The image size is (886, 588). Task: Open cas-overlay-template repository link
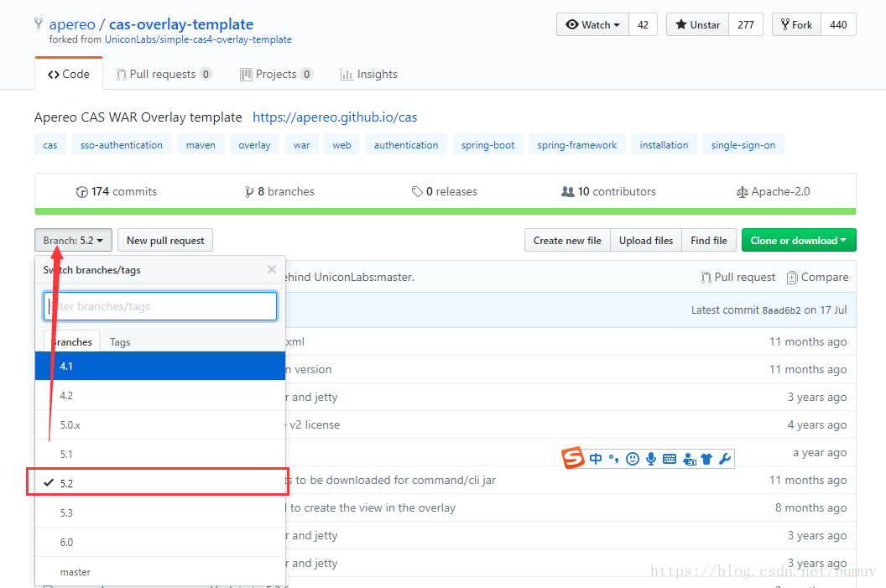(181, 24)
